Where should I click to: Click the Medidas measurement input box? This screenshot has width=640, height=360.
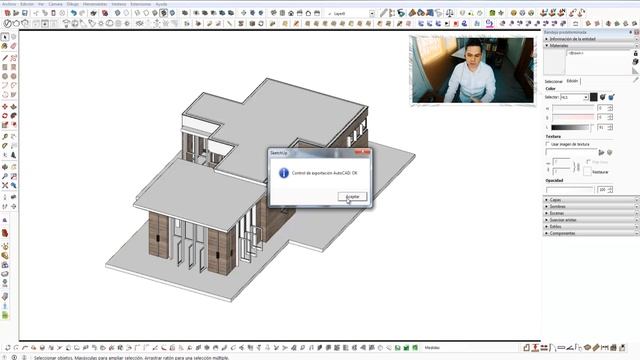coord(478,348)
